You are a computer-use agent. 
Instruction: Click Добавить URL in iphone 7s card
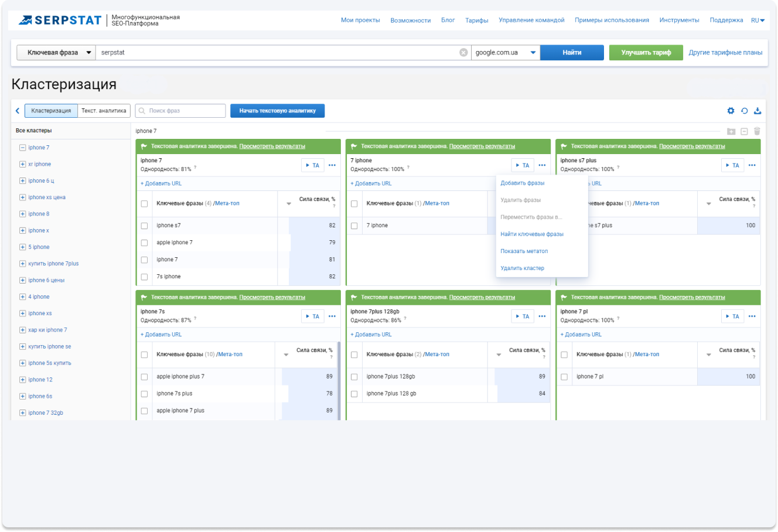tap(161, 335)
